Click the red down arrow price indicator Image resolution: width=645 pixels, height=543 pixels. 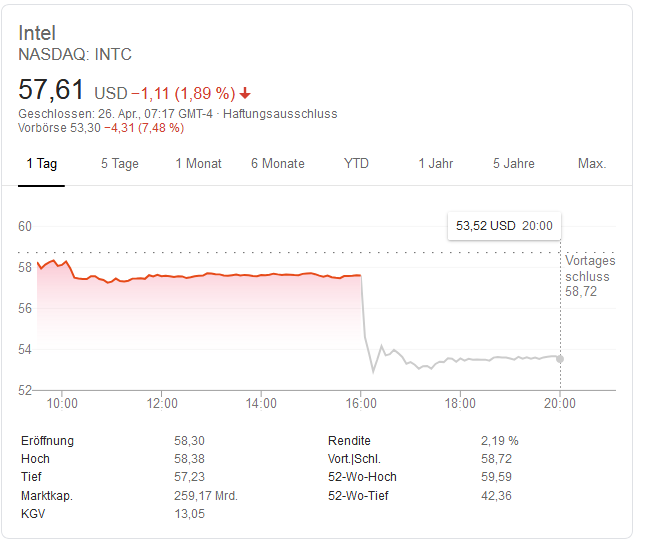click(245, 93)
